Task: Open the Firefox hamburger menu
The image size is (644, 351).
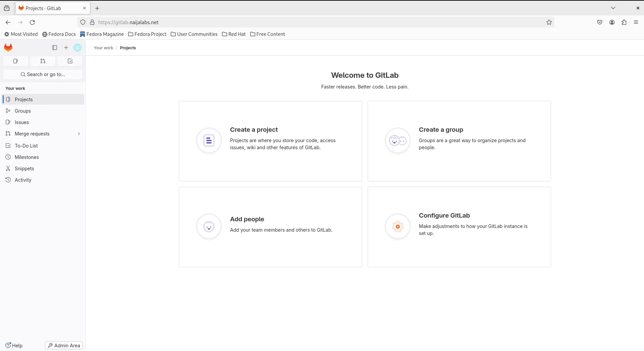Action: pos(636,22)
